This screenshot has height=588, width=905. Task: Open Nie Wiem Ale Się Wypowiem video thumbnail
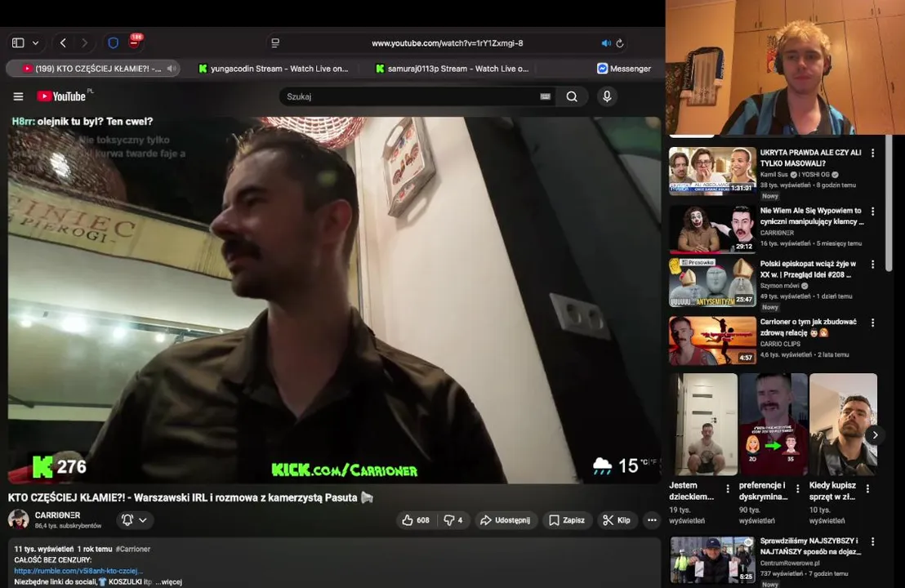click(712, 229)
